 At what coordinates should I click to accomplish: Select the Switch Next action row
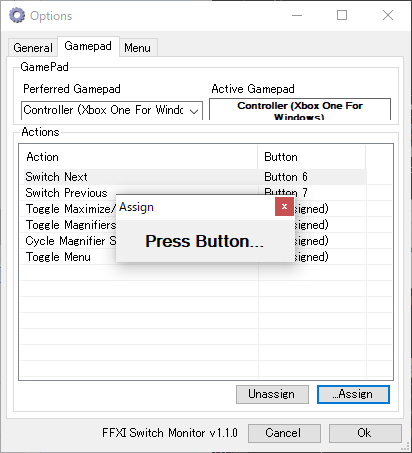coord(195,177)
